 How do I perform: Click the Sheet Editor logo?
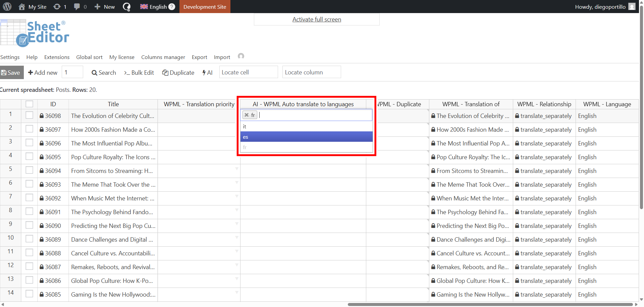(35, 33)
